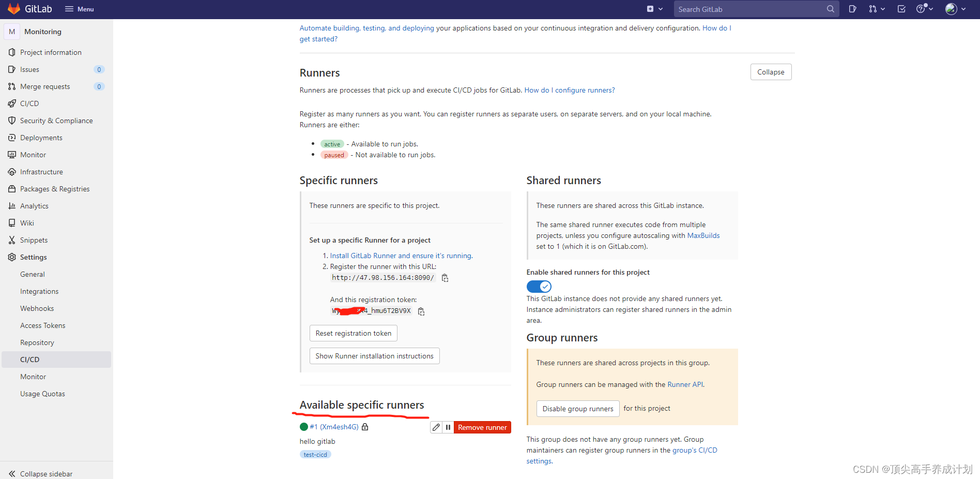Image resolution: width=980 pixels, height=479 pixels.
Task: Open the Issues icon in the top bar
Action: point(852,9)
